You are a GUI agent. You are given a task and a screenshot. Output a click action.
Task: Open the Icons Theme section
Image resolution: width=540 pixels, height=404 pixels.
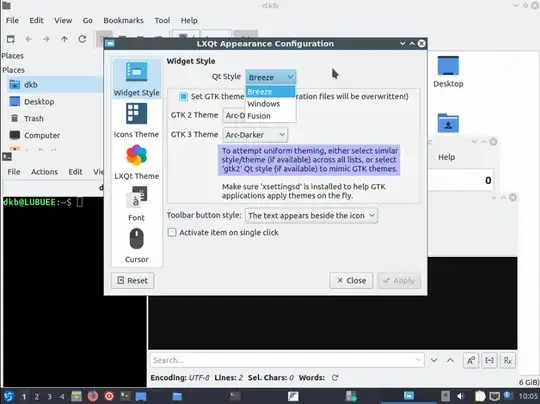coord(137,121)
